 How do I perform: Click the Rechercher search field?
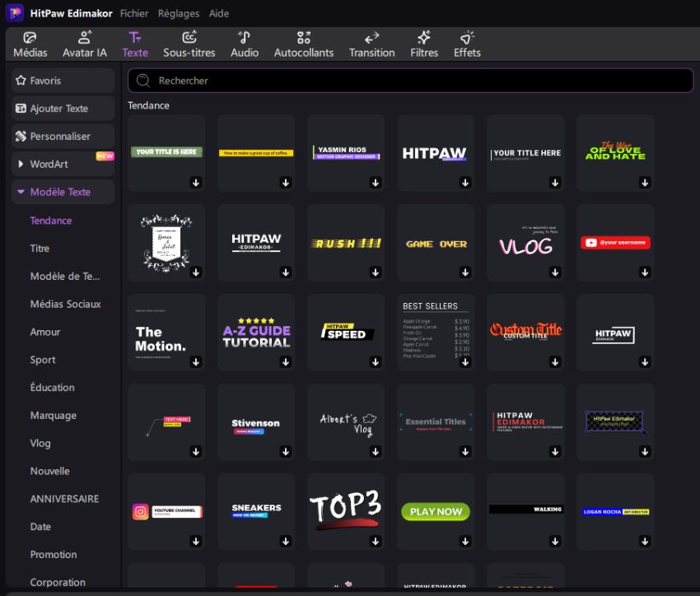click(410, 81)
